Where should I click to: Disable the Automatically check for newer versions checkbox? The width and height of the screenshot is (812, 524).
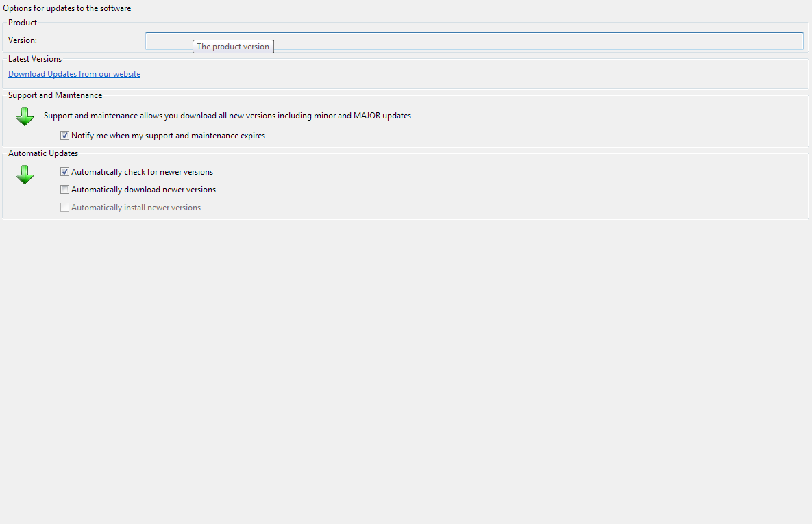click(x=65, y=172)
